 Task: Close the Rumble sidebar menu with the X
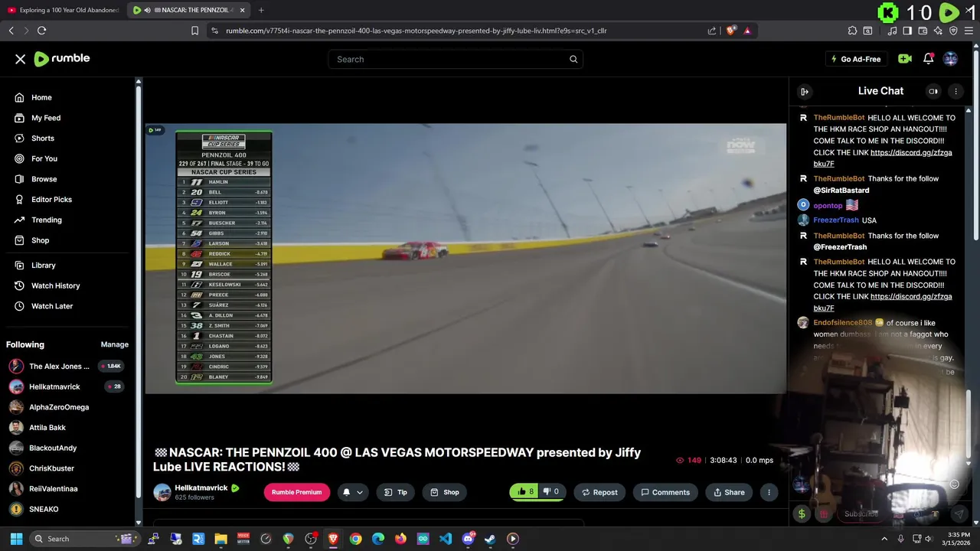point(21,59)
